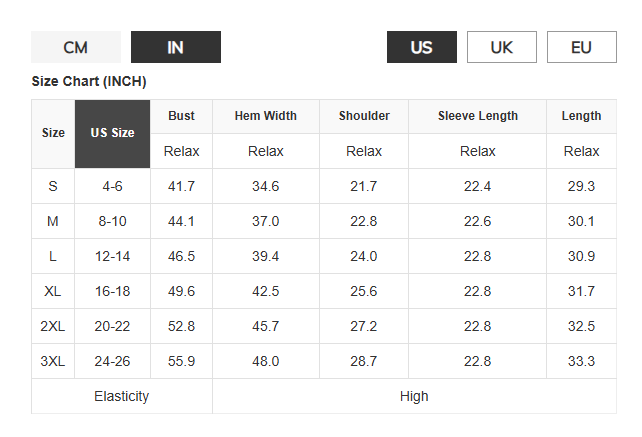
Task: Click the High elasticity value
Action: coord(414,396)
